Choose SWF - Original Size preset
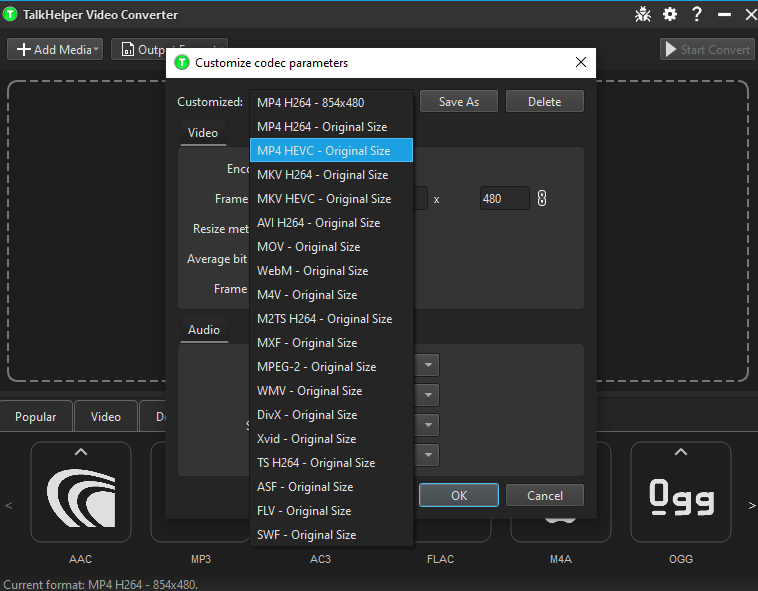This screenshot has width=758, height=591. tap(331, 534)
